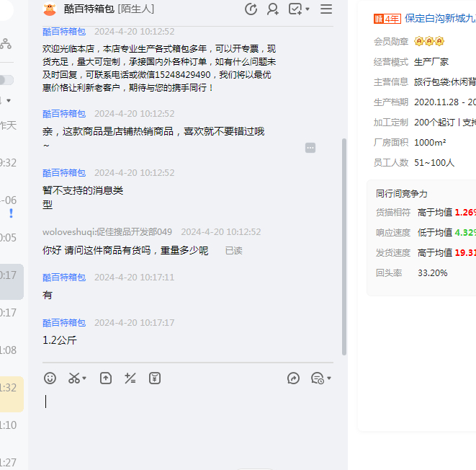Image resolution: width=476 pixels, height=470 pixels.
Task: Expand the filter dropdown arrow in sidebar
Action: 9,100
